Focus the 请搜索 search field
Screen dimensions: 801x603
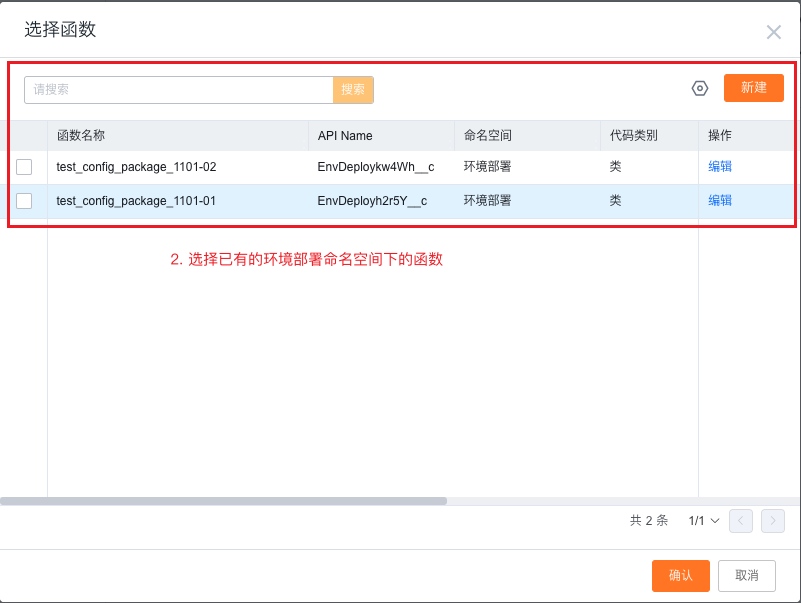(x=178, y=90)
